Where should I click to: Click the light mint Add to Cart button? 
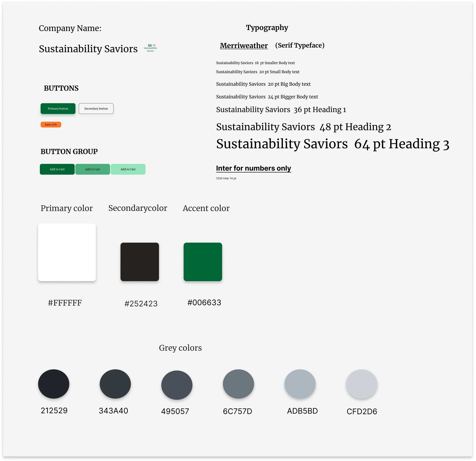click(128, 169)
